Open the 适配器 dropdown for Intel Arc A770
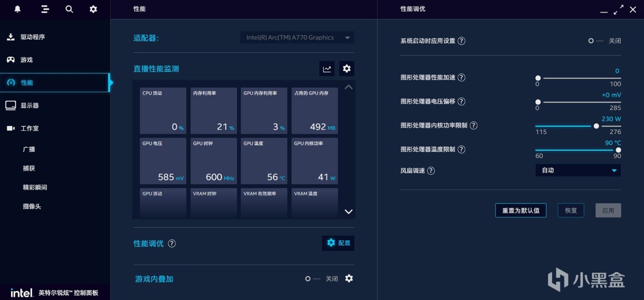This screenshot has height=300, width=644. click(297, 38)
